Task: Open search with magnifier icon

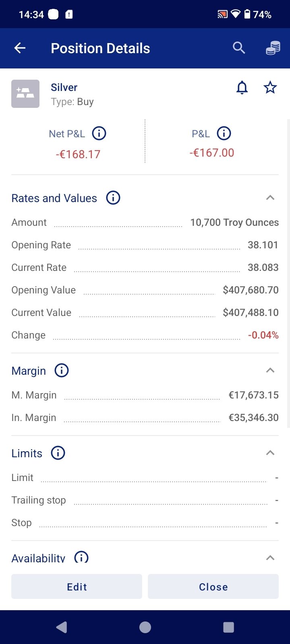Action: [239, 48]
